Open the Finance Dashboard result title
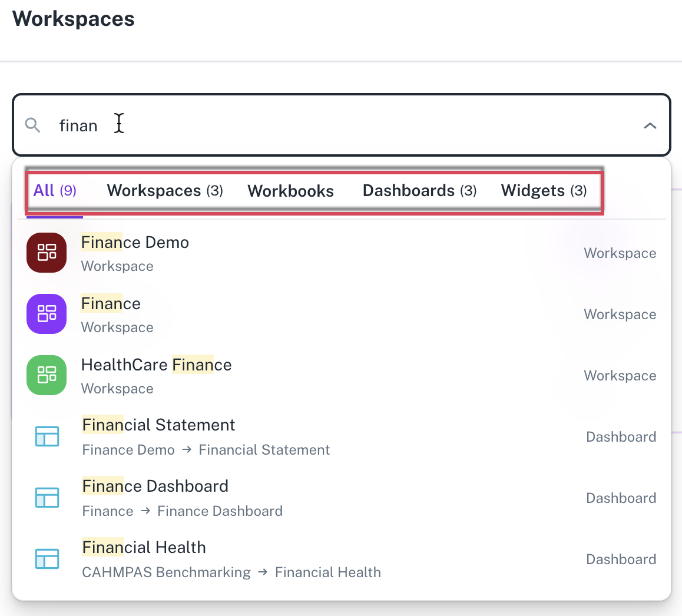This screenshot has width=682, height=616. click(x=155, y=486)
